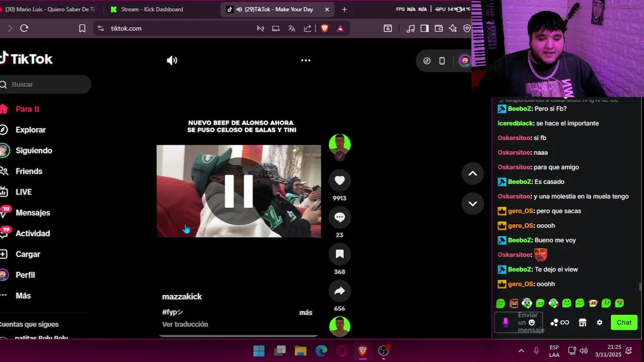This screenshot has height=362, width=644.
Task: Open 'Explorar' in the sidebar
Action: (30, 130)
